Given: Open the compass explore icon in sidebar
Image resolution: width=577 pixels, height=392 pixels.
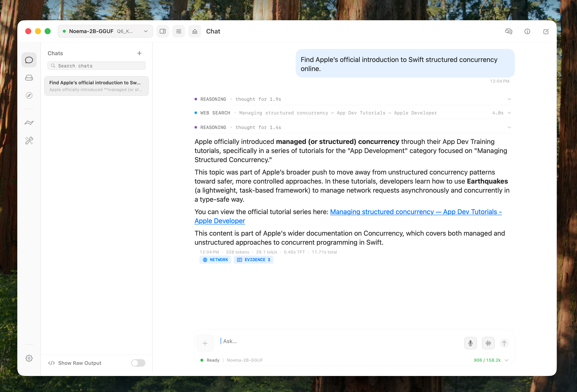Looking at the screenshot, I should [29, 96].
